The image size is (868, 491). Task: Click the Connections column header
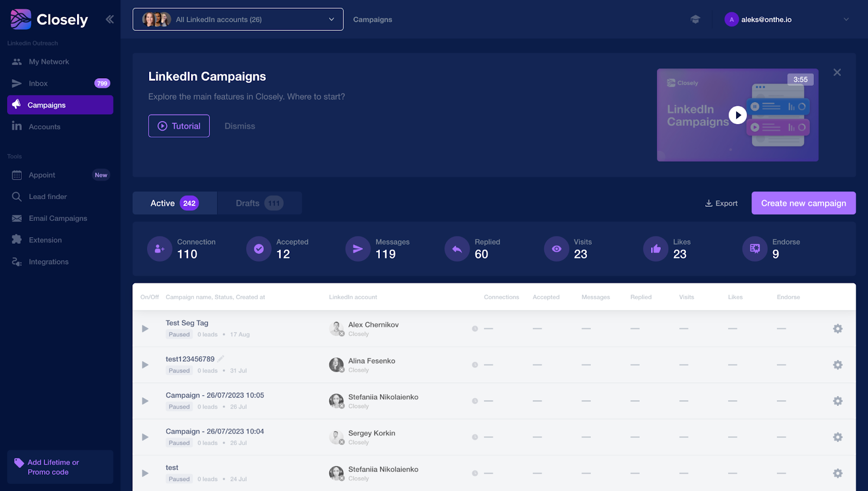(501, 297)
